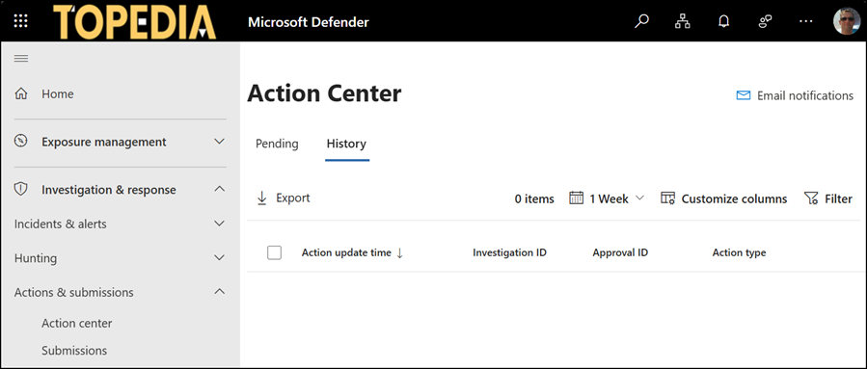Open the user profile avatar

[x=847, y=21]
